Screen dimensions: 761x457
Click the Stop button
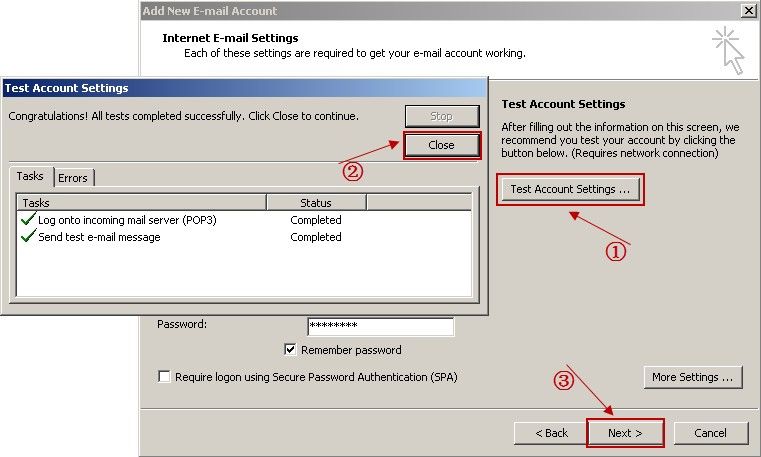[441, 116]
